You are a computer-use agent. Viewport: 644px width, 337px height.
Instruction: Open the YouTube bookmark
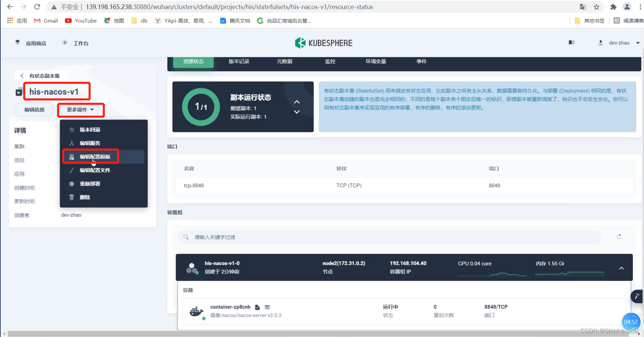coord(81,21)
